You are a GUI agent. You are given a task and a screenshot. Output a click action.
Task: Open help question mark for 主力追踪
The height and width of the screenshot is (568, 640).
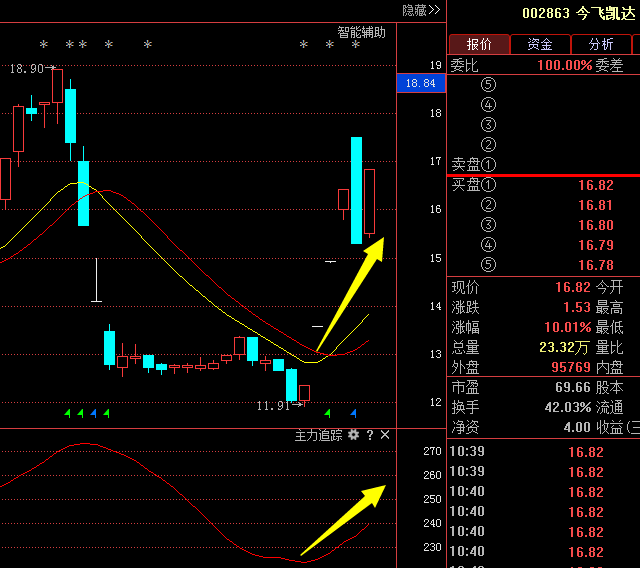pos(370,435)
